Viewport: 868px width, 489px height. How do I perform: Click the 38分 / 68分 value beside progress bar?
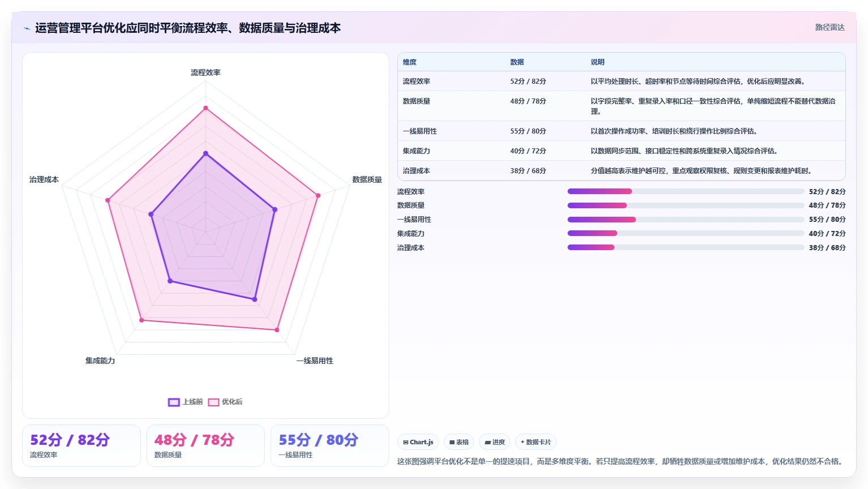[x=827, y=248]
